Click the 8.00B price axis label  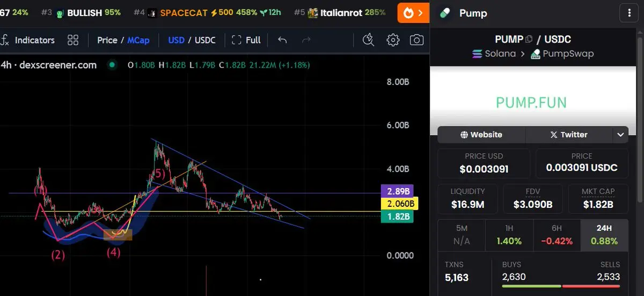[398, 82]
